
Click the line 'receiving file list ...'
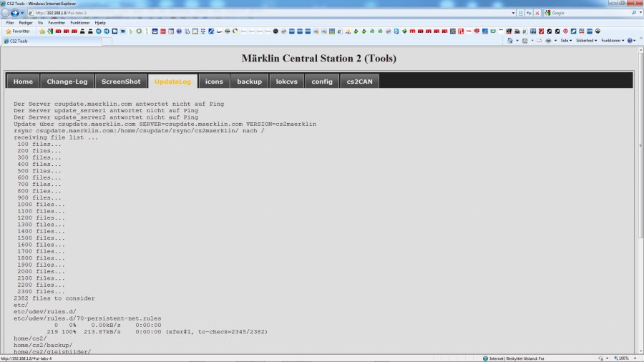(x=56, y=137)
